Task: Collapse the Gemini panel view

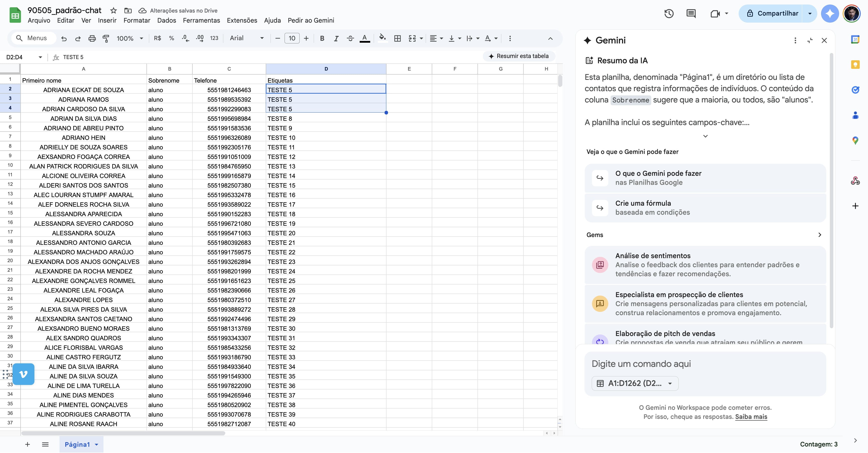Action: pos(810,40)
